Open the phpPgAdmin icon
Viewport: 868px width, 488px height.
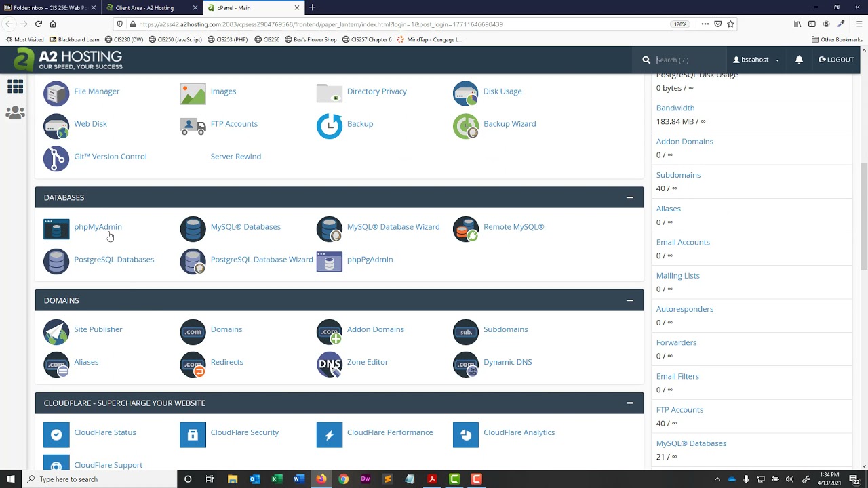[330, 262]
